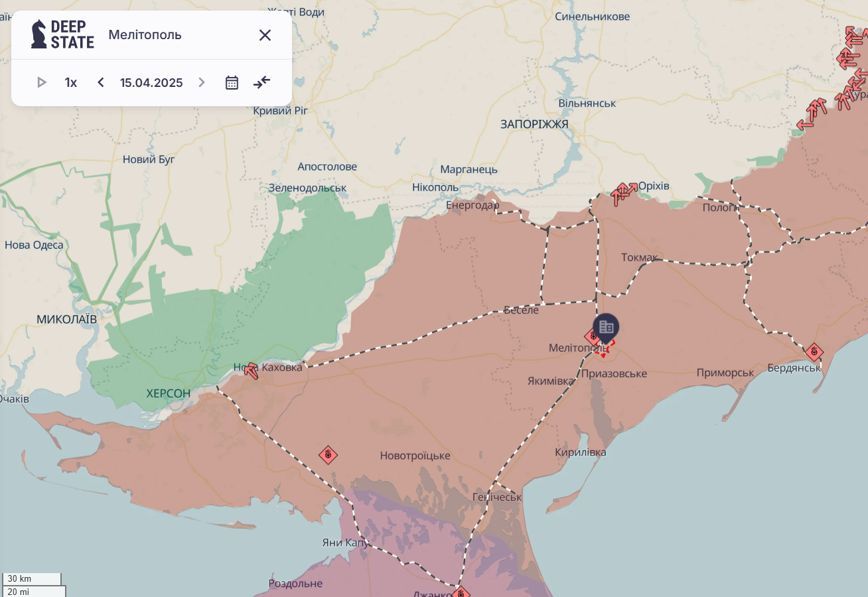Viewport: 868px width, 597px height.
Task: Open the calendar date picker
Action: click(x=232, y=82)
